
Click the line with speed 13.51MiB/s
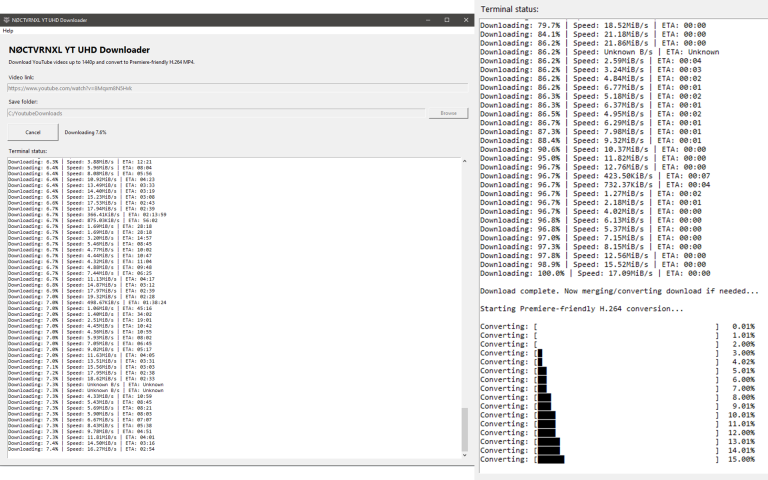pos(81,361)
